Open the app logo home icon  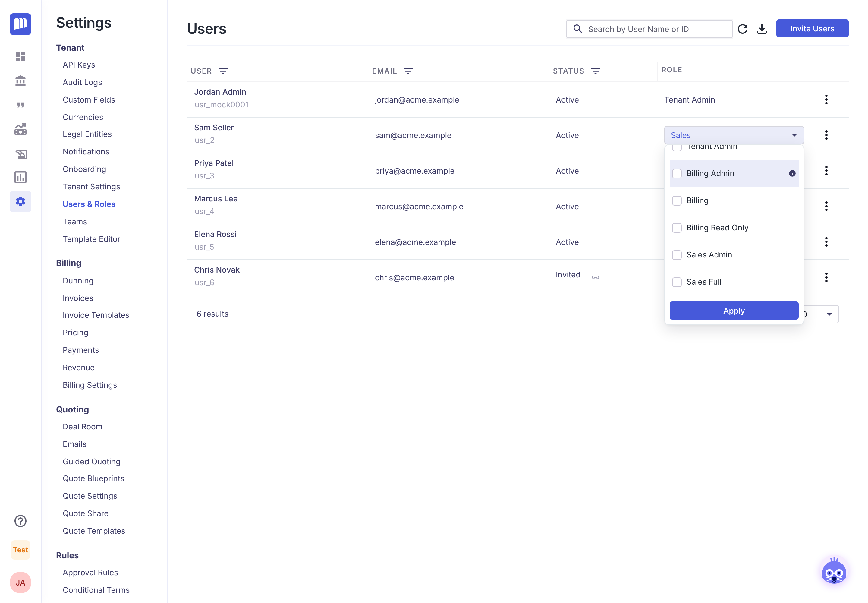pos(20,24)
